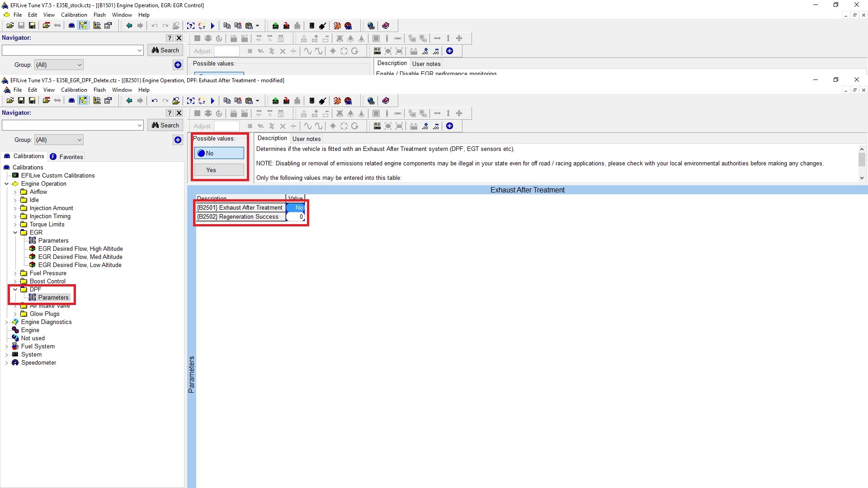Click the globe icon in DPF_Delete window toolbar

371,101
